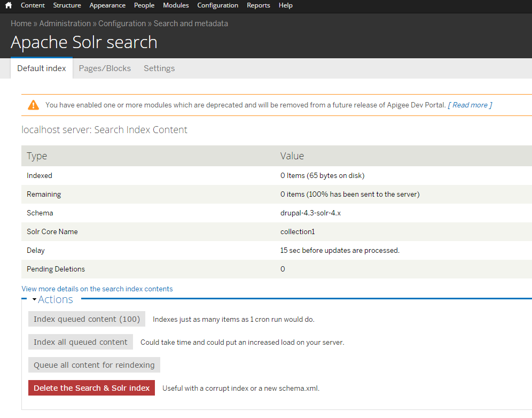Click Queue all content for reindexing
This screenshot has height=418, width=532.
pyautogui.click(x=94, y=365)
